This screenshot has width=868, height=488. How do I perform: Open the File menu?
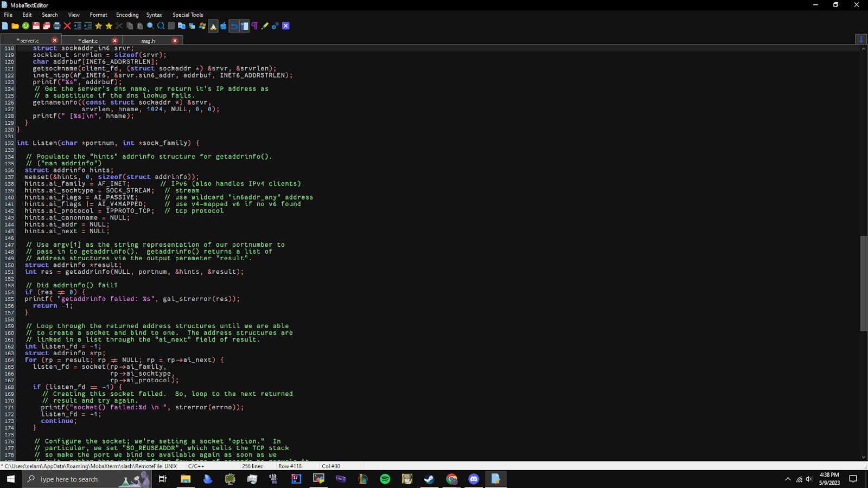(x=8, y=15)
